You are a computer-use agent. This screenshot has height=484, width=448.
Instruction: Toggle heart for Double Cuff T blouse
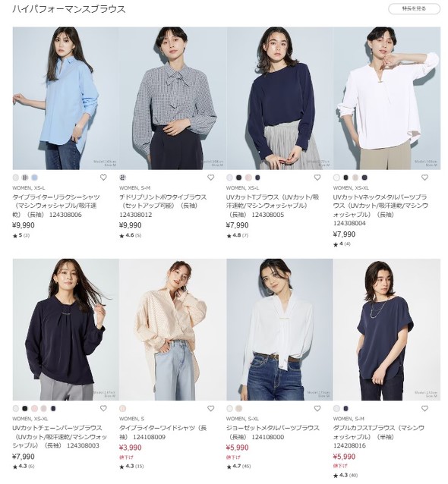tap(424, 408)
